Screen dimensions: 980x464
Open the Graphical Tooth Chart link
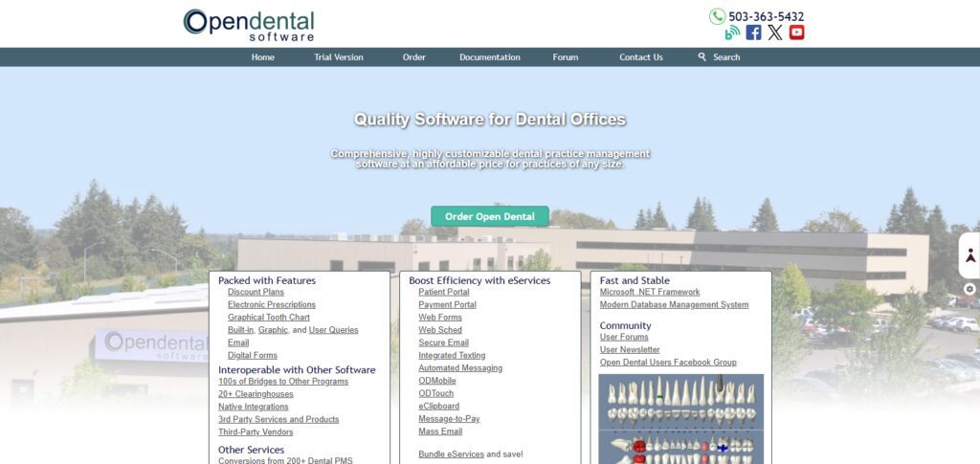(x=269, y=318)
